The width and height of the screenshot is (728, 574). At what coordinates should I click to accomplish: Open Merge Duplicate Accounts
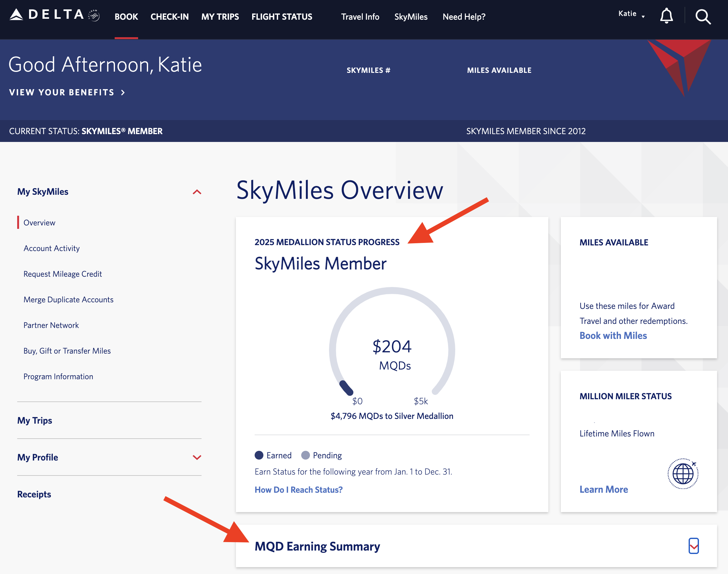point(68,300)
